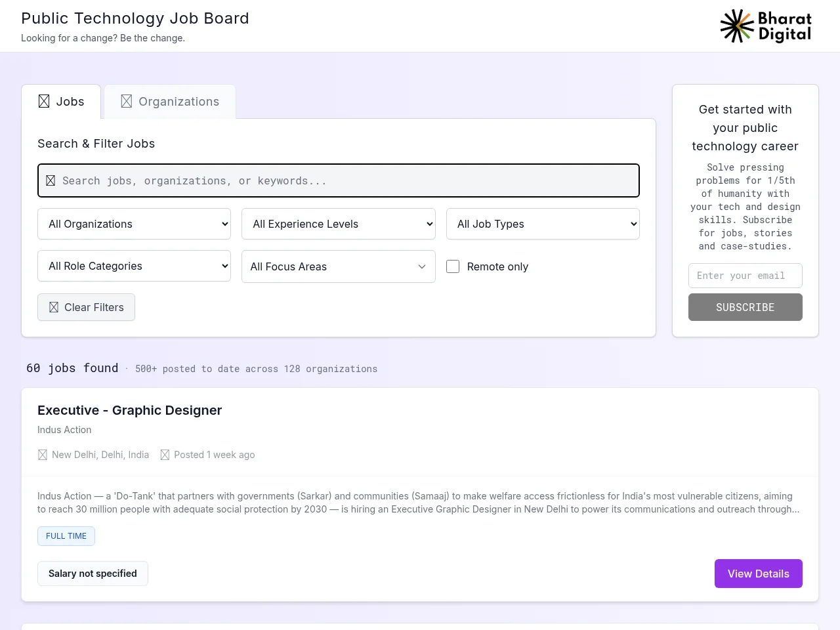Select the Jobs tab

tap(61, 102)
